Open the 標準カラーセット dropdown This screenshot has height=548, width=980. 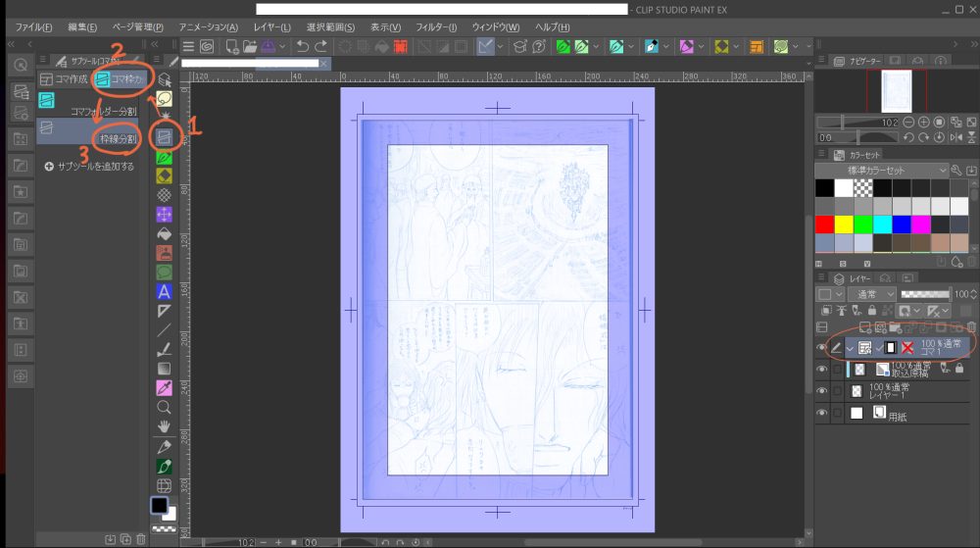884,171
